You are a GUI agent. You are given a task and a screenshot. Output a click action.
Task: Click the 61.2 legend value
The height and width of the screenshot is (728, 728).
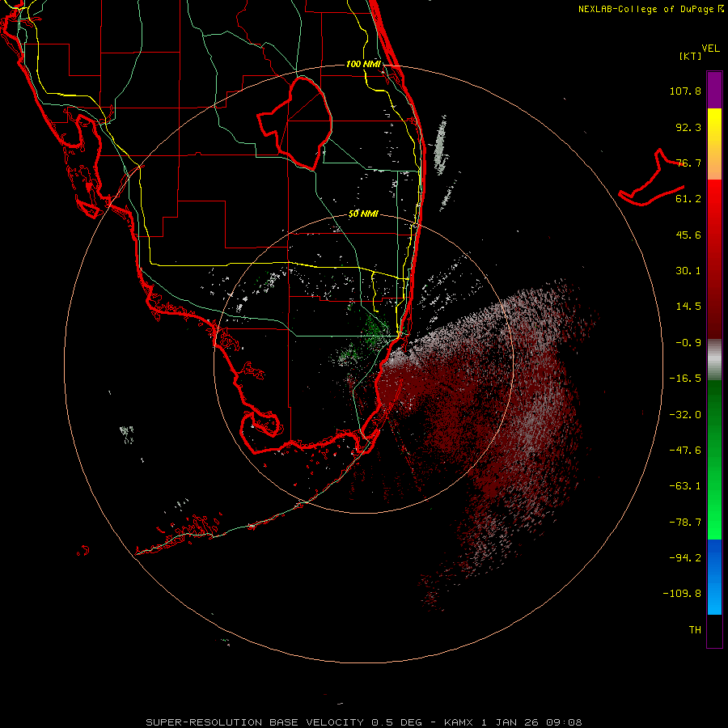pyautogui.click(x=688, y=199)
